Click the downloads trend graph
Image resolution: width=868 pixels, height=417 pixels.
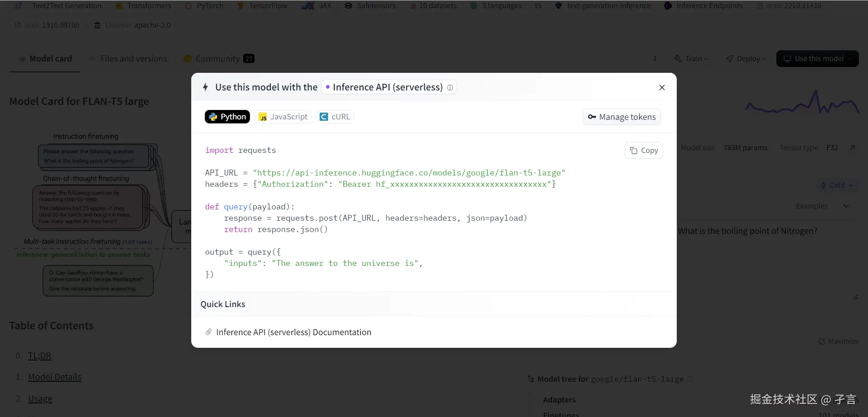[x=802, y=103]
